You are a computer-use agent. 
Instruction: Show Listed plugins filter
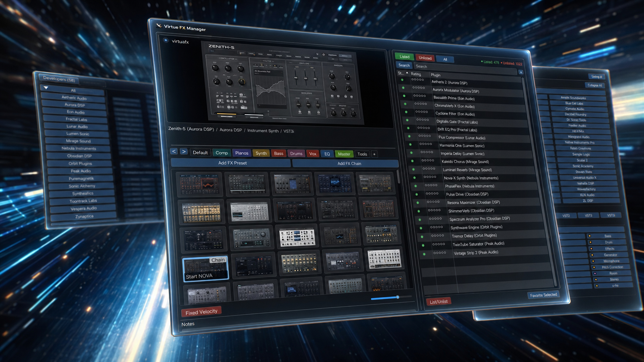(x=404, y=57)
